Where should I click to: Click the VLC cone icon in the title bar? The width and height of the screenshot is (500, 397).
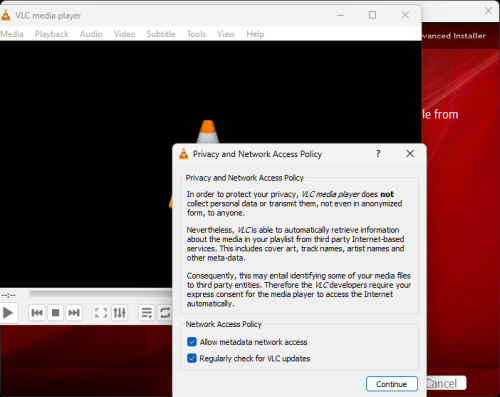[x=5, y=15]
